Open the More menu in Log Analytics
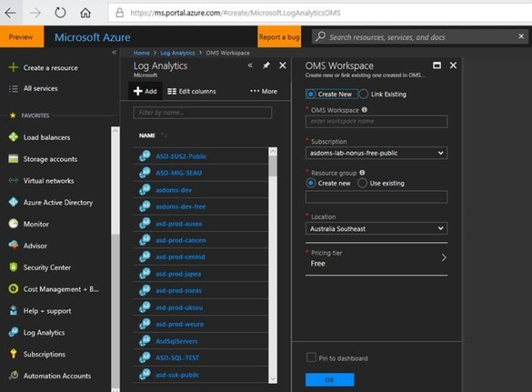The image size is (532, 392). pyautogui.click(x=264, y=91)
